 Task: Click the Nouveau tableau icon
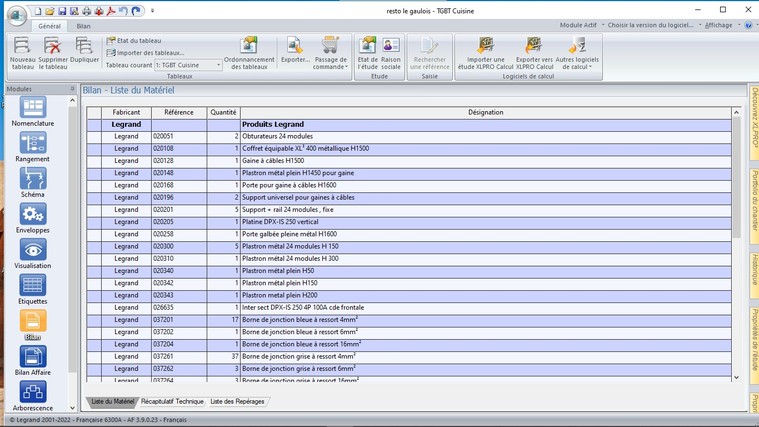[x=22, y=46]
